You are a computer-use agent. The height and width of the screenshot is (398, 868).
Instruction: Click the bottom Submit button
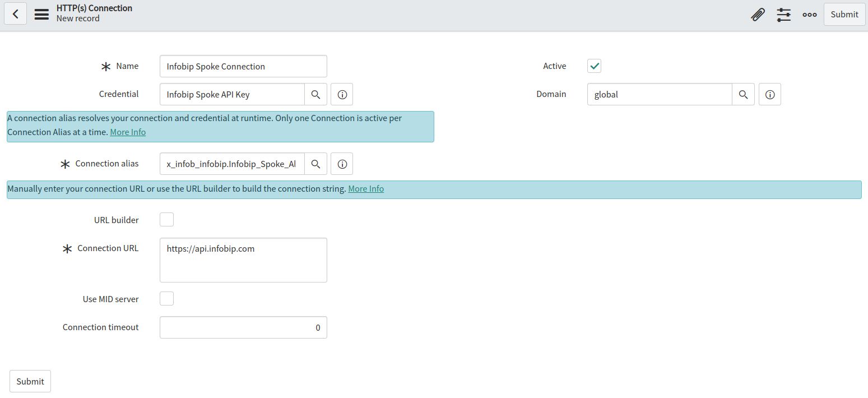(x=30, y=381)
